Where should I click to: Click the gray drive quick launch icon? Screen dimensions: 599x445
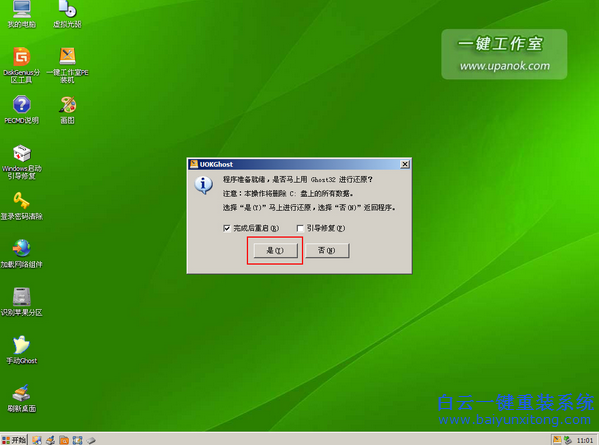(x=91, y=440)
